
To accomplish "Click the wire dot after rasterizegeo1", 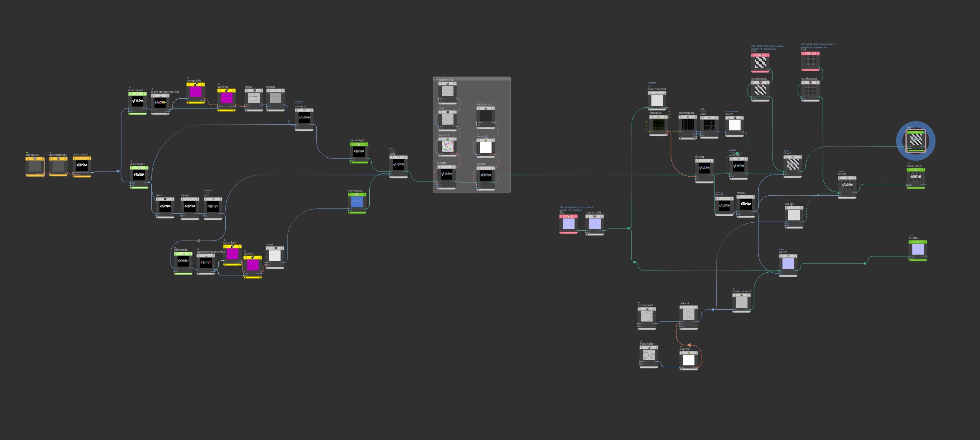I will [x=118, y=171].
